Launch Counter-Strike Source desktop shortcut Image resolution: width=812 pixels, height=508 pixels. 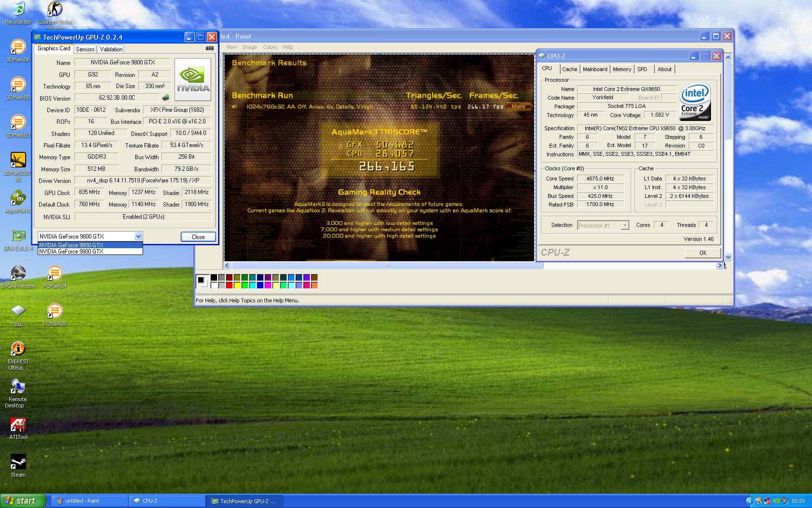55,15
